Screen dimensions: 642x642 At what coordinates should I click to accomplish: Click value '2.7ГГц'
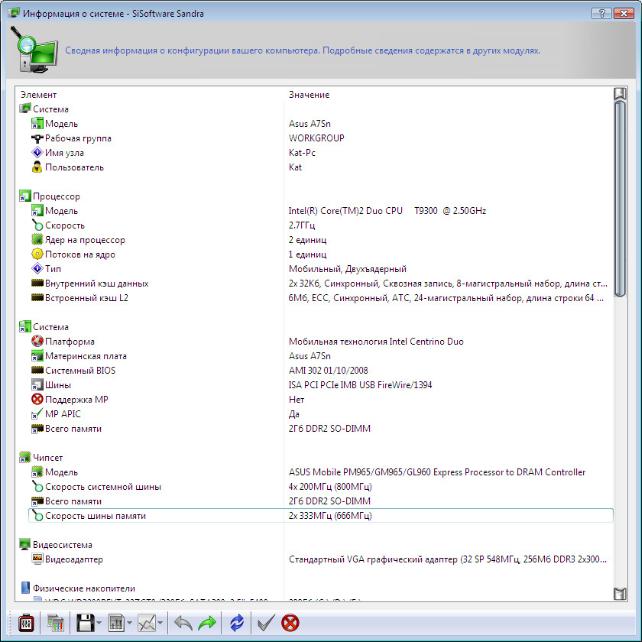[302, 225]
